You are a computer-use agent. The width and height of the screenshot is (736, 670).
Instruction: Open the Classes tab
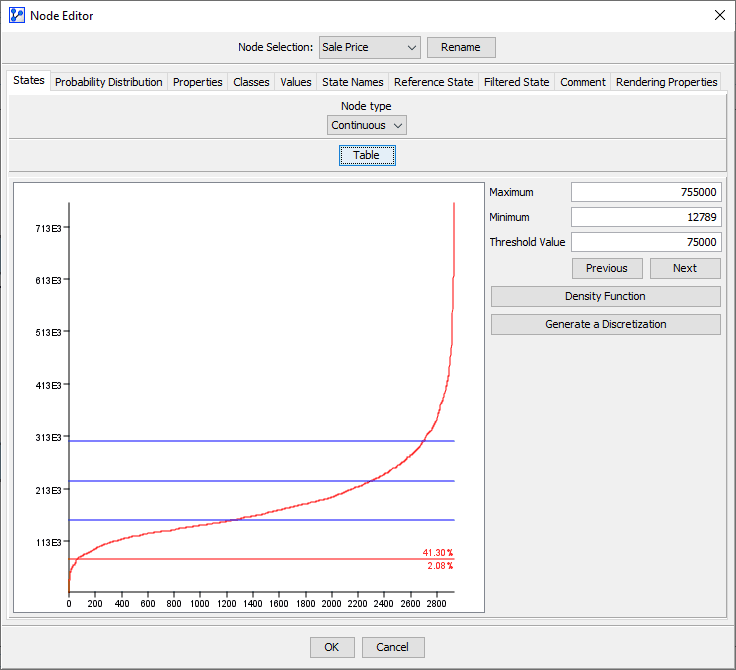point(251,82)
